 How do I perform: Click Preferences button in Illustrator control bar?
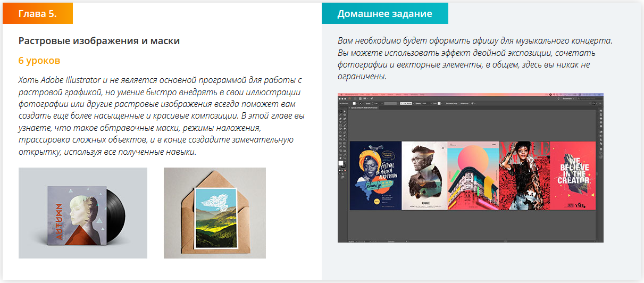click(464, 103)
